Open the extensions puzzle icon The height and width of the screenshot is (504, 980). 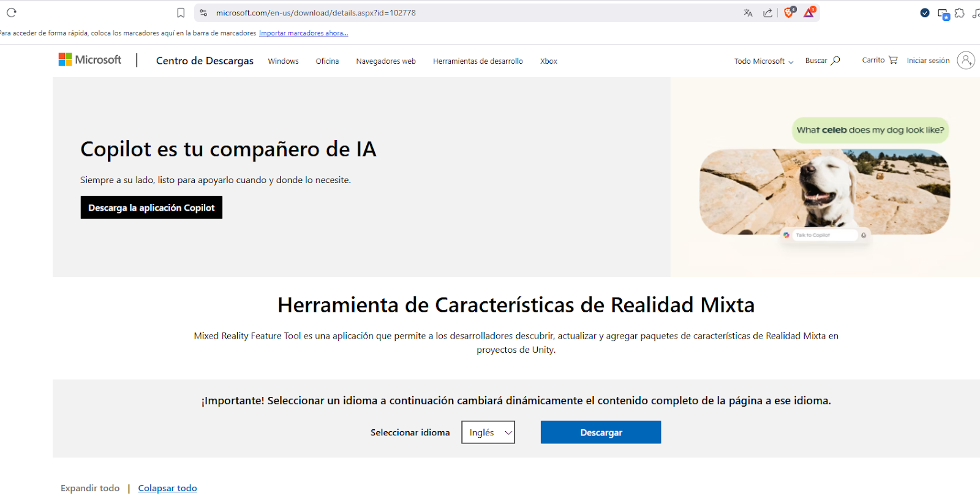coord(960,13)
